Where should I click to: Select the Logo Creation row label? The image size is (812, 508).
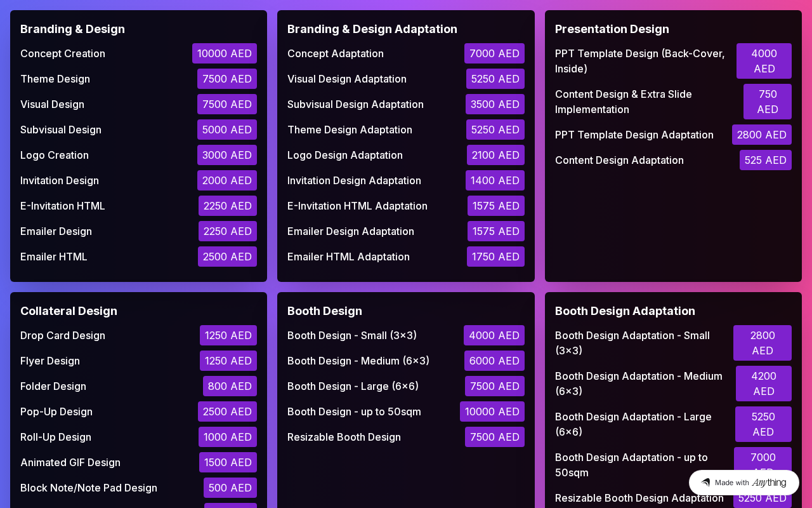pyautogui.click(x=55, y=155)
